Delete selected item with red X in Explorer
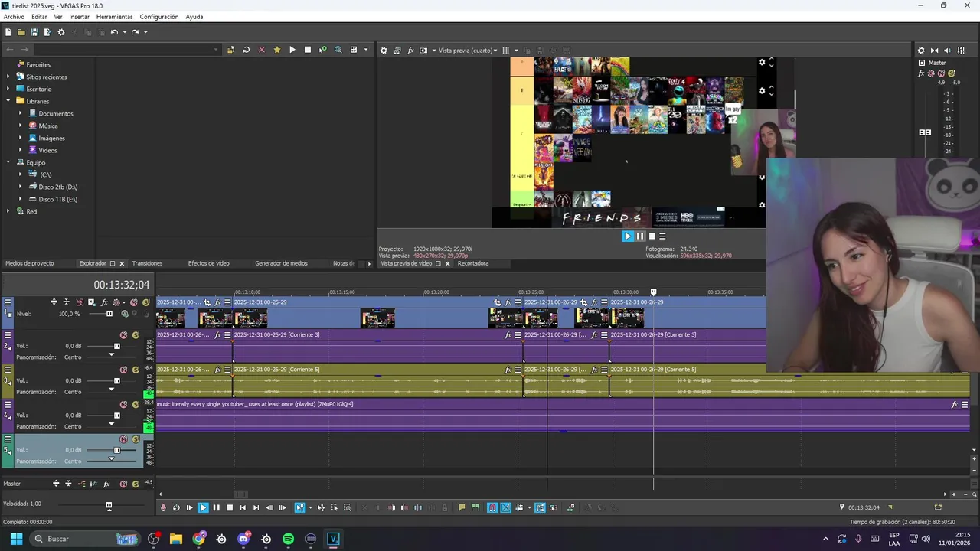 [262, 50]
